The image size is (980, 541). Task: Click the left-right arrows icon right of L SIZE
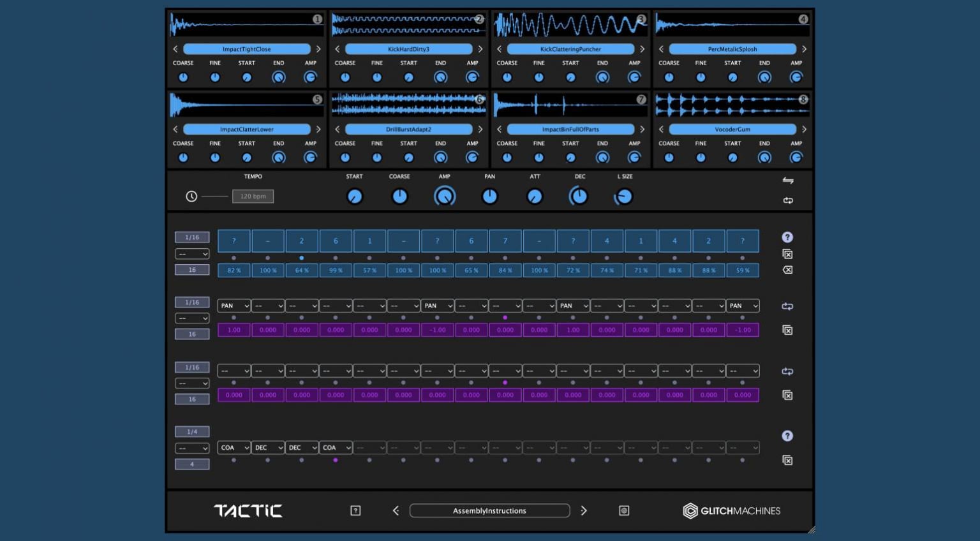(788, 181)
